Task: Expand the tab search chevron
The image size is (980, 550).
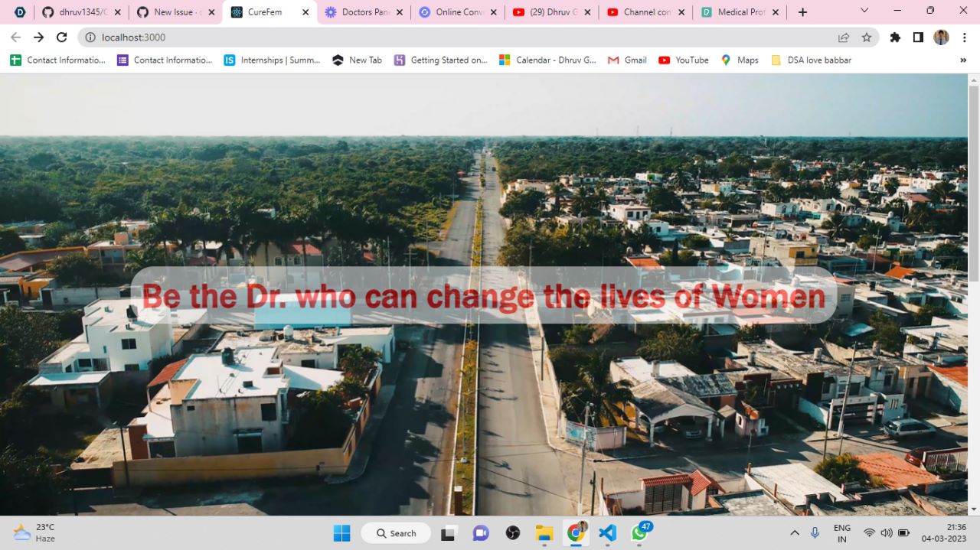Action: 864,11
